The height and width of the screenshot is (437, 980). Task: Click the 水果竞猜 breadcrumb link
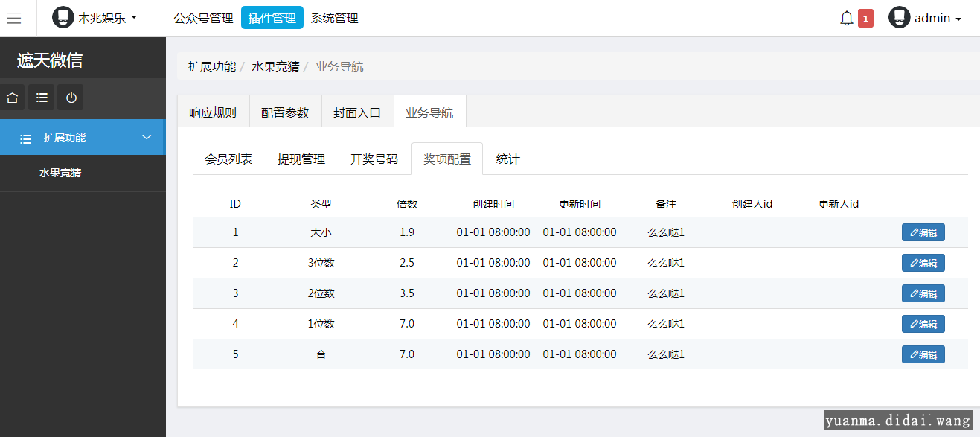tap(275, 67)
